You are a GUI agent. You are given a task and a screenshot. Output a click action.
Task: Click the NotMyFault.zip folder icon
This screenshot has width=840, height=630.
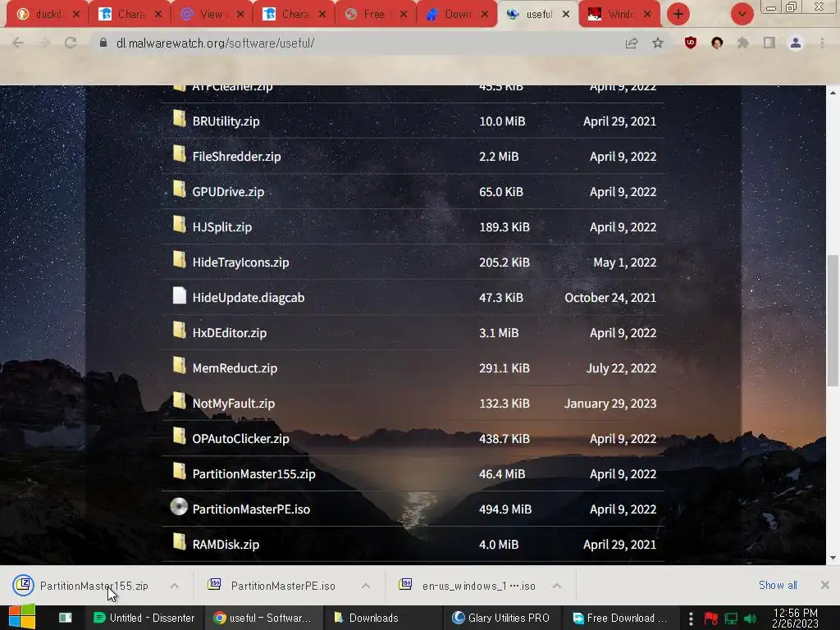pyautogui.click(x=179, y=401)
